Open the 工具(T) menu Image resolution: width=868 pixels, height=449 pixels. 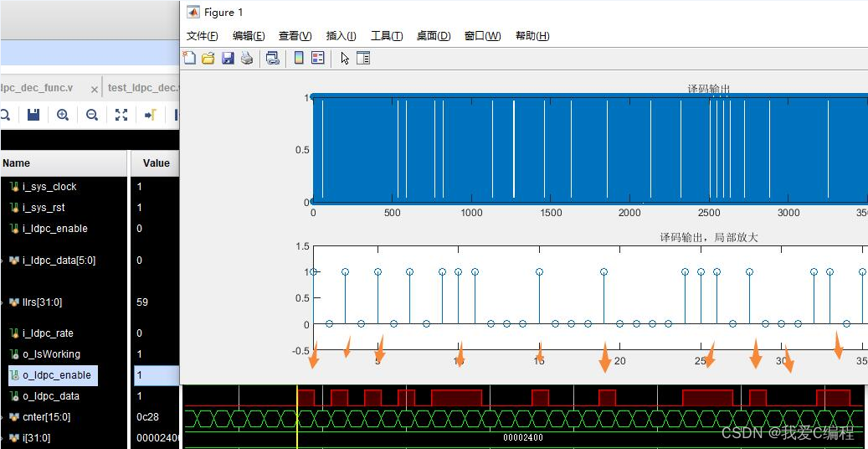pyautogui.click(x=386, y=36)
